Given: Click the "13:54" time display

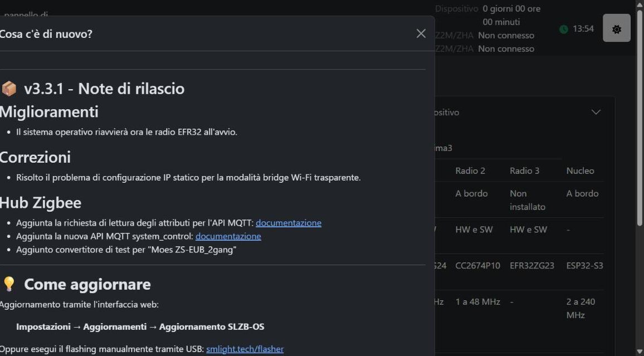Looking at the screenshot, I should (583, 29).
